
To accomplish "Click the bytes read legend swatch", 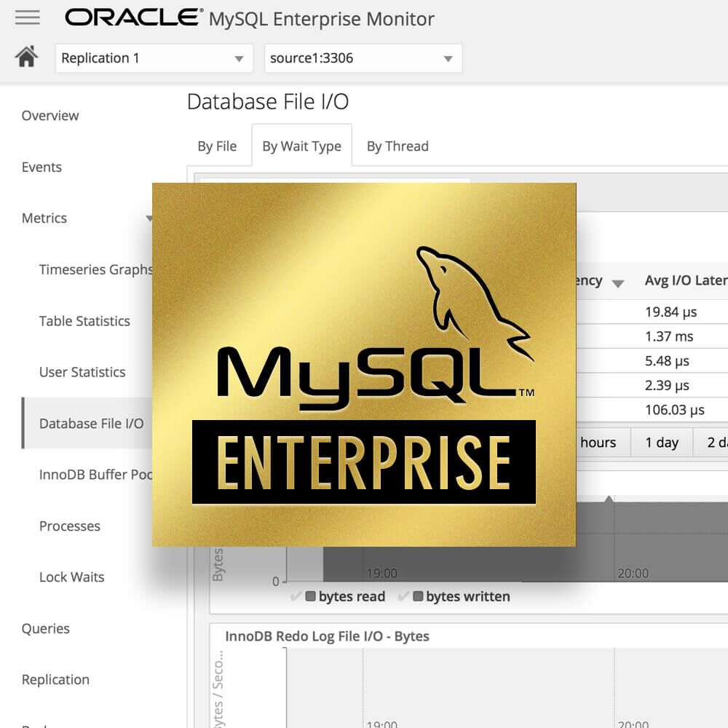I will [x=311, y=597].
